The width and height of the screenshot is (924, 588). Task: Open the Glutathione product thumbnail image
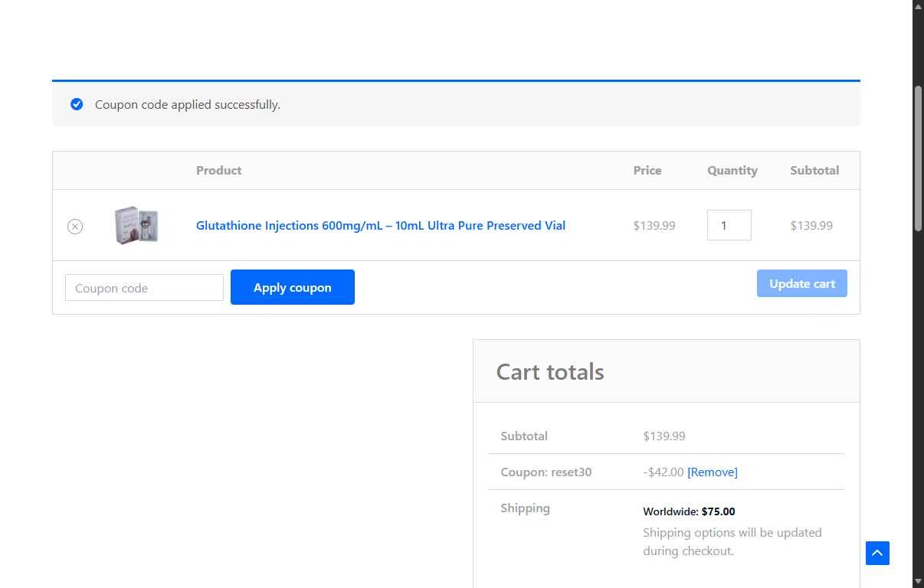coord(136,225)
